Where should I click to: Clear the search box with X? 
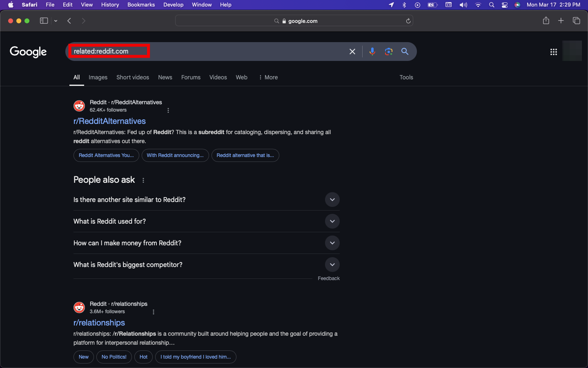[352, 52]
